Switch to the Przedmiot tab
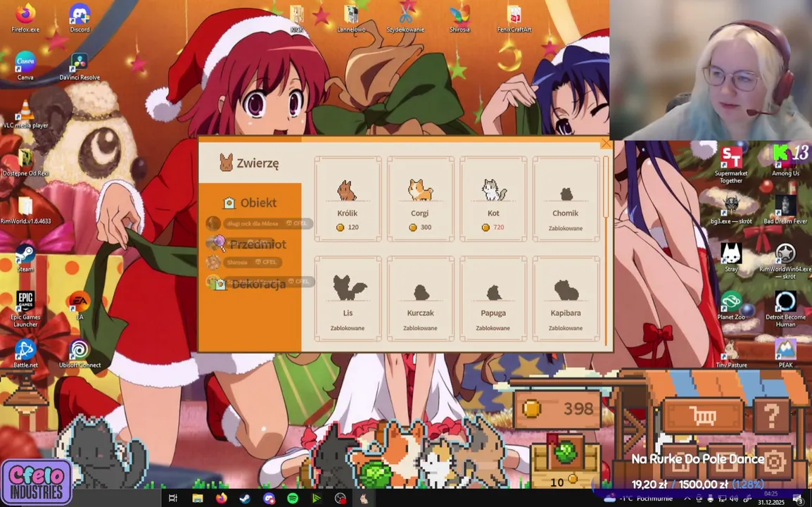 click(250, 244)
